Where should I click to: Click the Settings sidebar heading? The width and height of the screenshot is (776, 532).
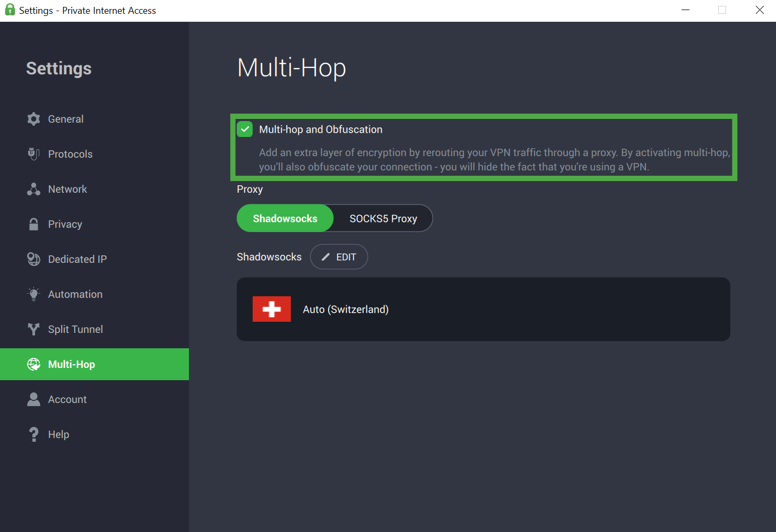59,68
